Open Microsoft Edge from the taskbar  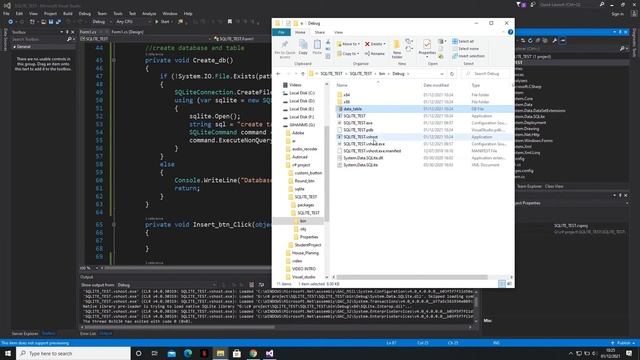188,353
